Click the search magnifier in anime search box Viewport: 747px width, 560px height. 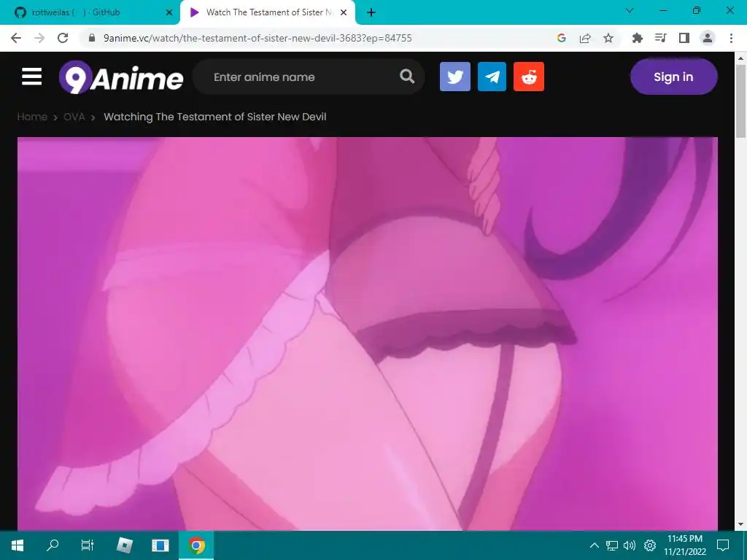point(407,76)
